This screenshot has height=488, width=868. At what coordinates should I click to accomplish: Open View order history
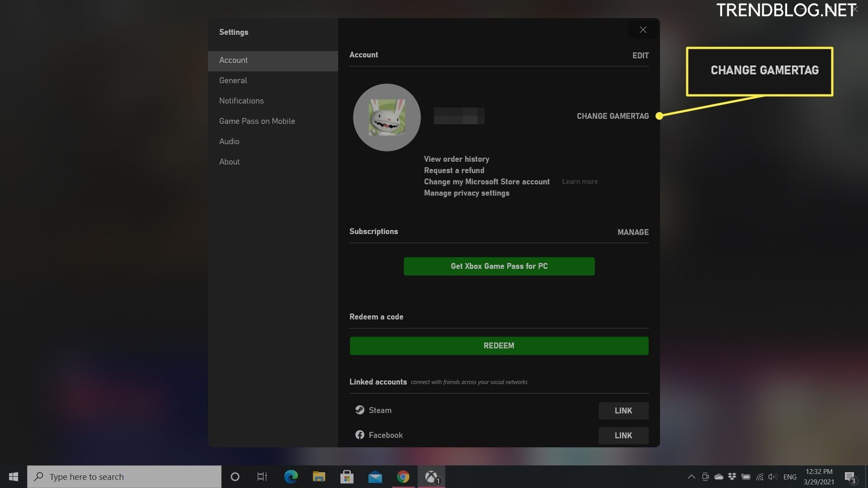tap(457, 159)
